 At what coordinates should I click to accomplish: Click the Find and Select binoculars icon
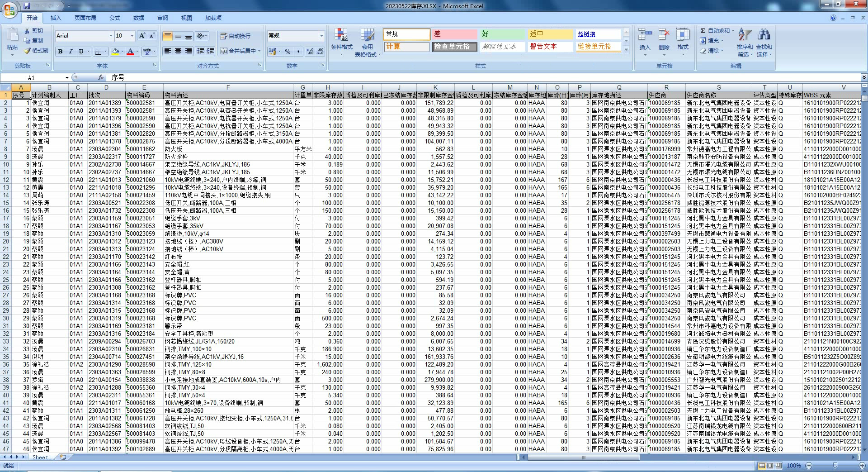point(764,35)
